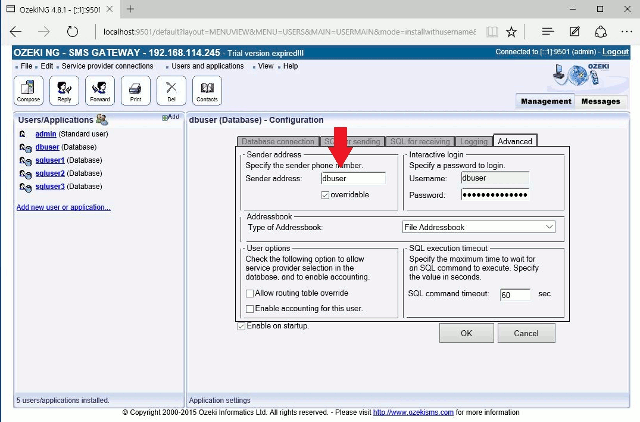Viewport: 640px width, 422px height.
Task: Click the Ozeki logo image
Action: point(581,75)
